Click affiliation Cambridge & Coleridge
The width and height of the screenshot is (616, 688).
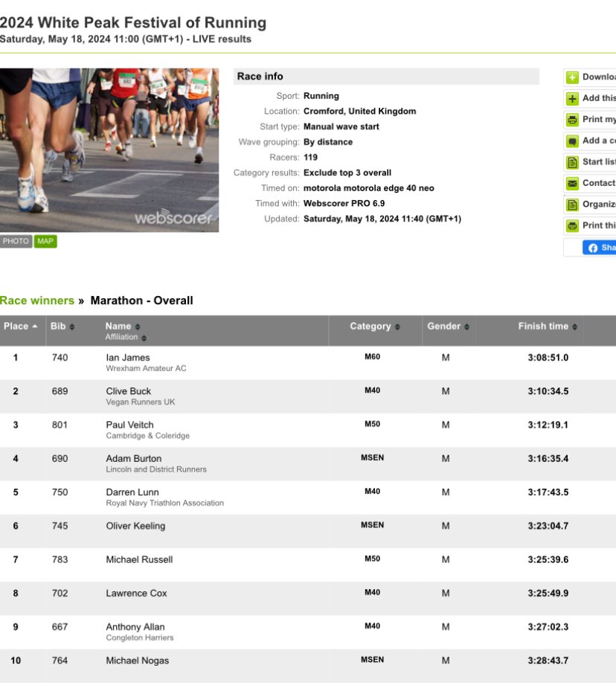tap(147, 436)
